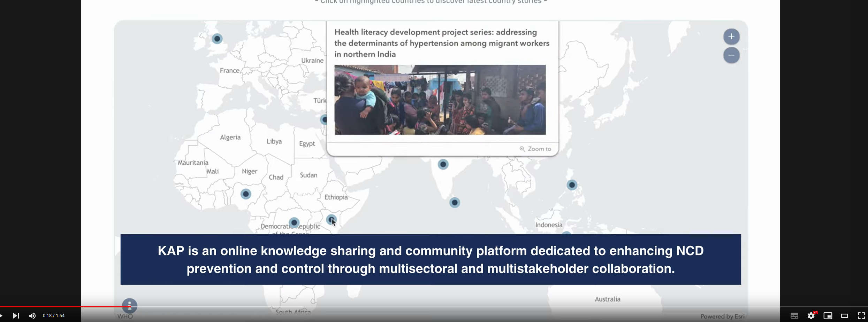The height and width of the screenshot is (322, 868).
Task: Seek to the middle of the progress bar
Action: click(434, 307)
